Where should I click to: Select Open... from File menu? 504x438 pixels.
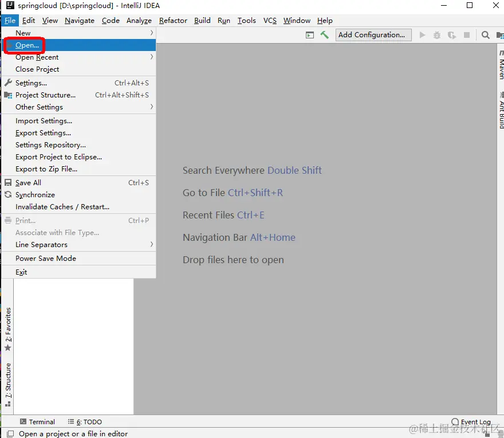click(x=79, y=45)
